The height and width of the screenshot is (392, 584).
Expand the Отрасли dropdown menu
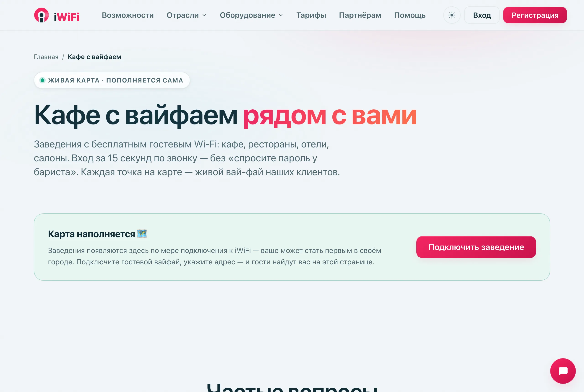click(186, 15)
